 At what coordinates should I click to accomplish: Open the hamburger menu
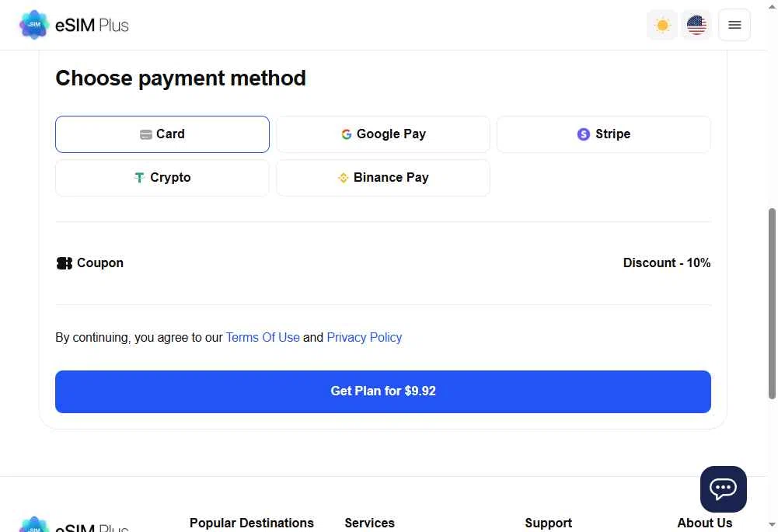734,25
